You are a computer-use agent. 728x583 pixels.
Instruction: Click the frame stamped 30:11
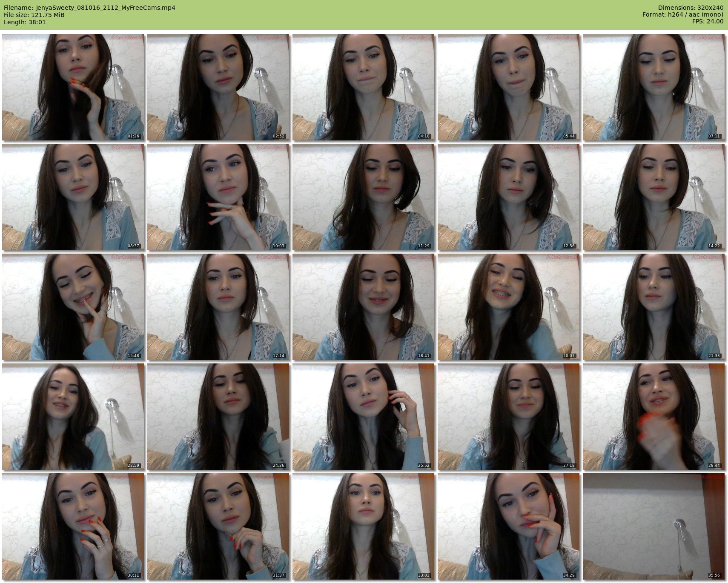coord(73,526)
